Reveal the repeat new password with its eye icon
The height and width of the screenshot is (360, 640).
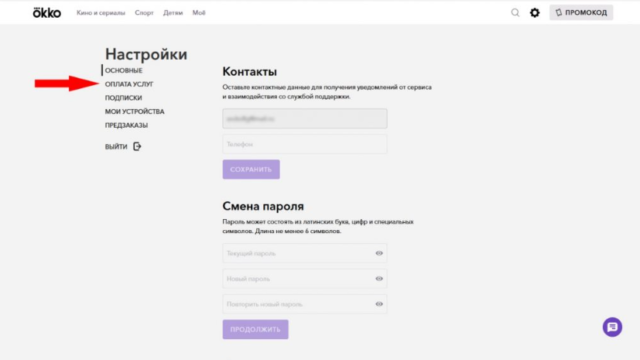(379, 304)
